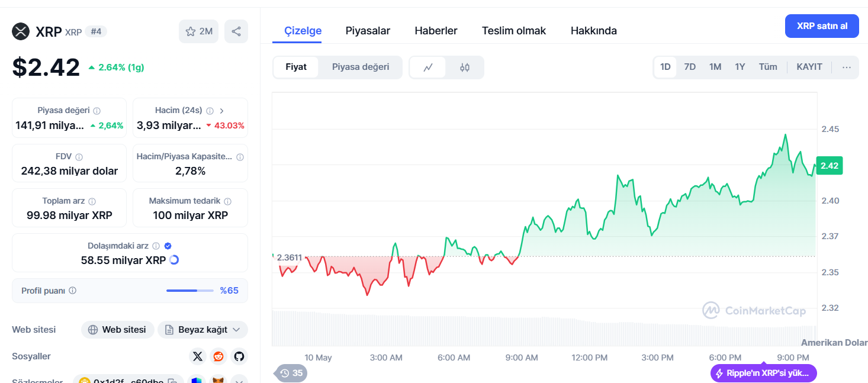Select the candlestick chart view icon
The height and width of the screenshot is (383, 868).
coord(465,67)
